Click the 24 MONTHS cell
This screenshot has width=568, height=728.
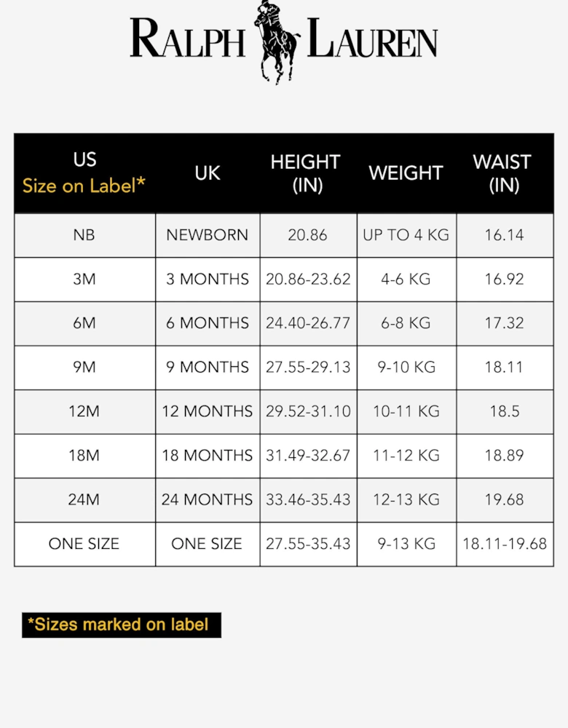pyautogui.click(x=208, y=499)
